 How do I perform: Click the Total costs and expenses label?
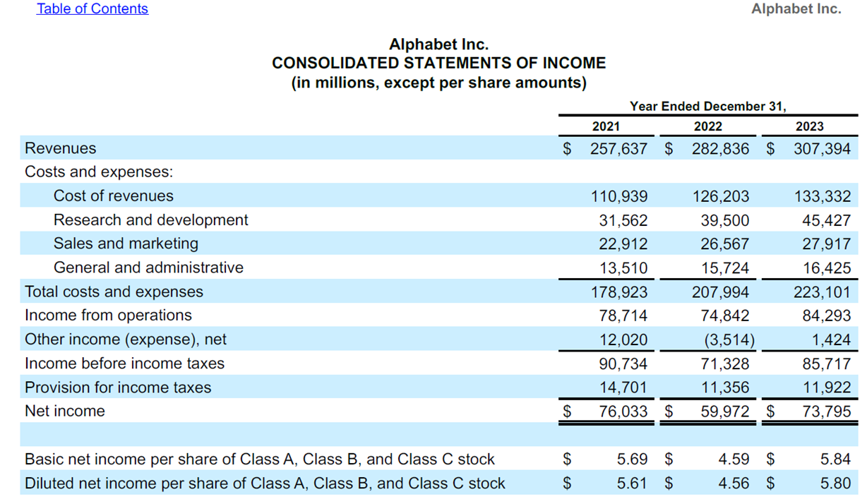[x=114, y=292]
